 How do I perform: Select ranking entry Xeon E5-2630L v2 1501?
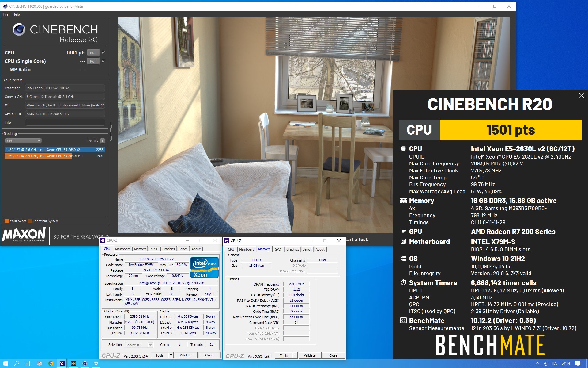[55, 156]
